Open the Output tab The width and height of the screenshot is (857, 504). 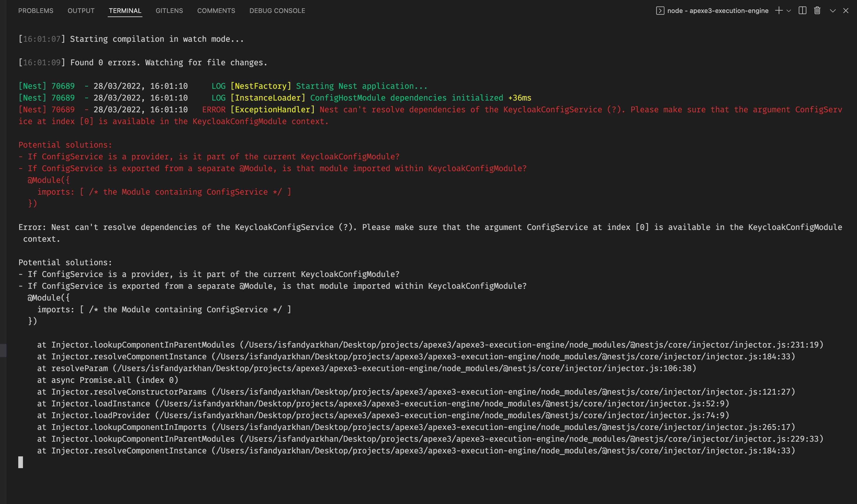tap(81, 11)
